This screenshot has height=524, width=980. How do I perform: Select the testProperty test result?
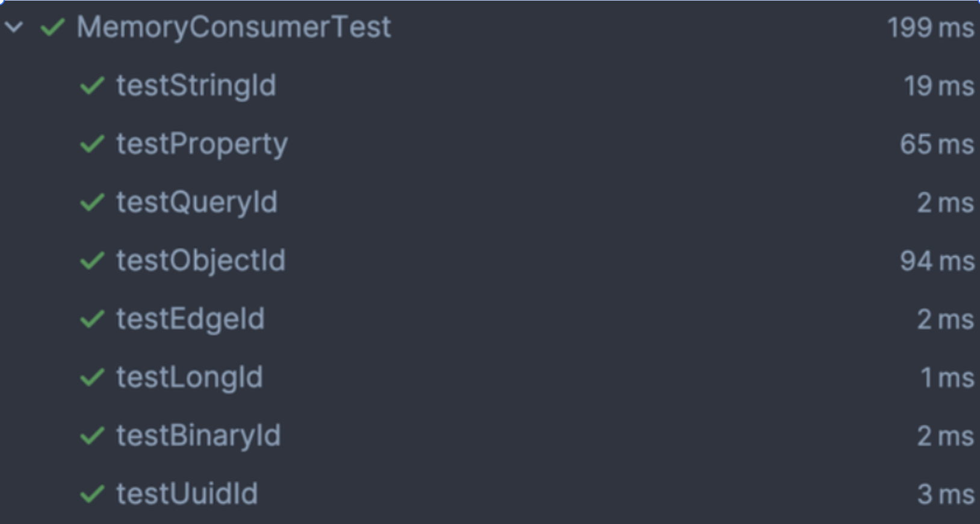click(x=202, y=144)
